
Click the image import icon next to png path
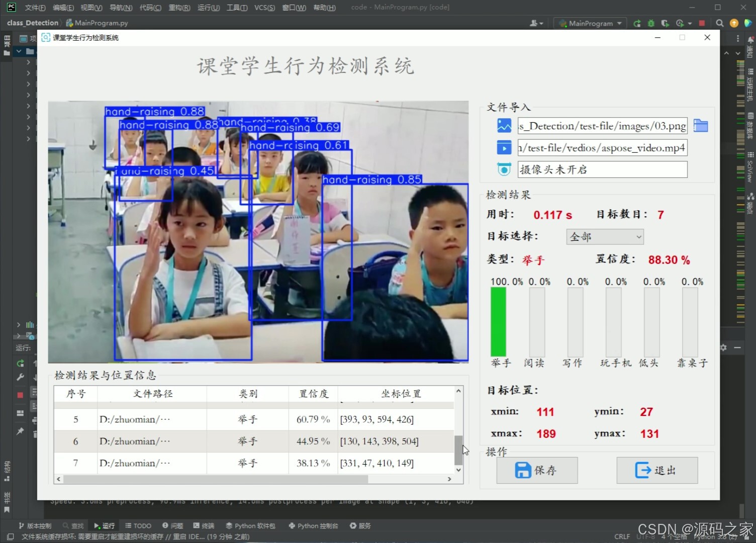[504, 126]
